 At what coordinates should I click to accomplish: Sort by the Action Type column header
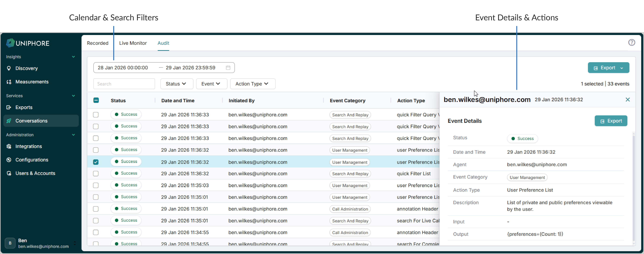(411, 101)
